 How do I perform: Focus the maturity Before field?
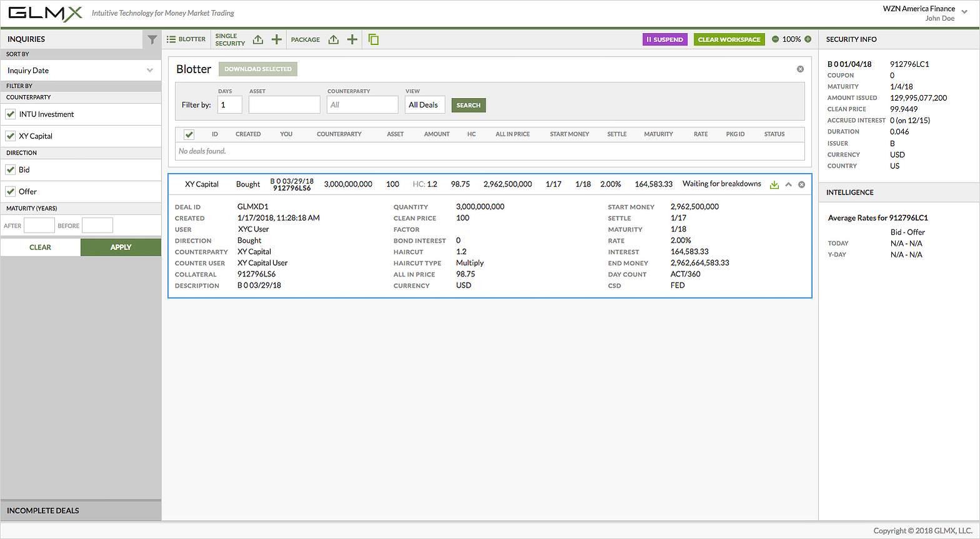click(97, 226)
